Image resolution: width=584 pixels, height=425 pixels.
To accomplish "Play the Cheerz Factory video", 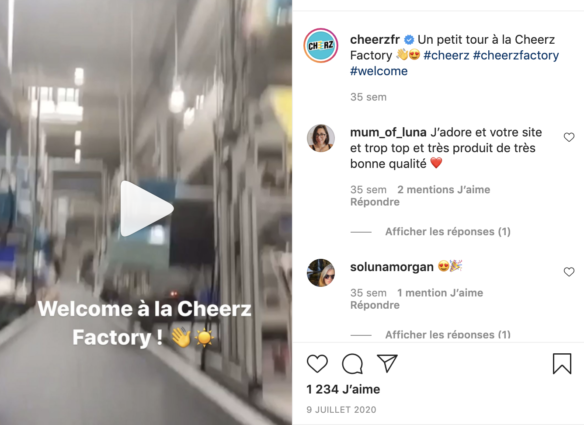I will pos(147,209).
